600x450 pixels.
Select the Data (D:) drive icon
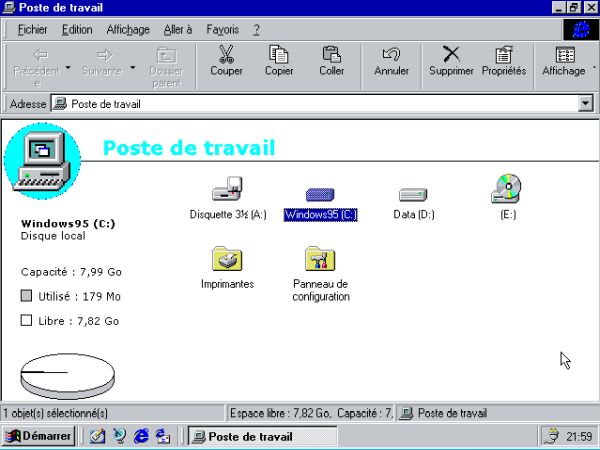pyautogui.click(x=413, y=194)
